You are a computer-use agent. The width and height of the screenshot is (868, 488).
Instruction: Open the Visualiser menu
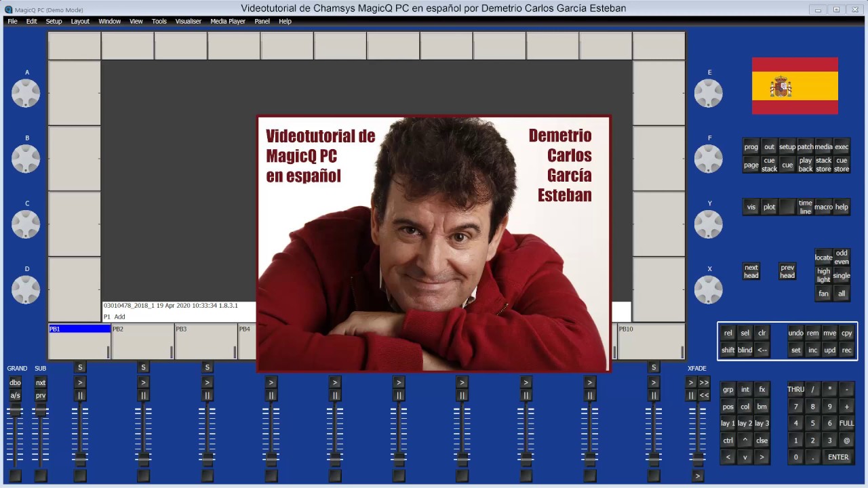189,21
